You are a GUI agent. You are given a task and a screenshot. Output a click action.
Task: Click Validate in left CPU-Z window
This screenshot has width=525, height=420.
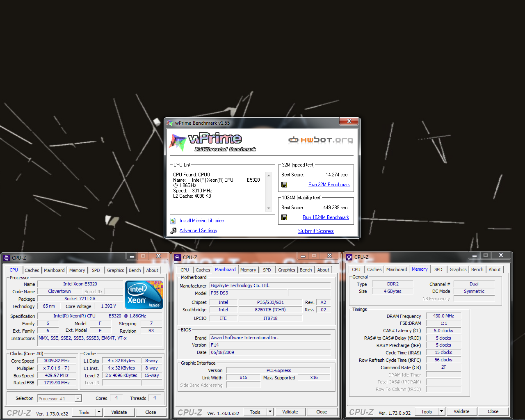pyautogui.click(x=119, y=412)
